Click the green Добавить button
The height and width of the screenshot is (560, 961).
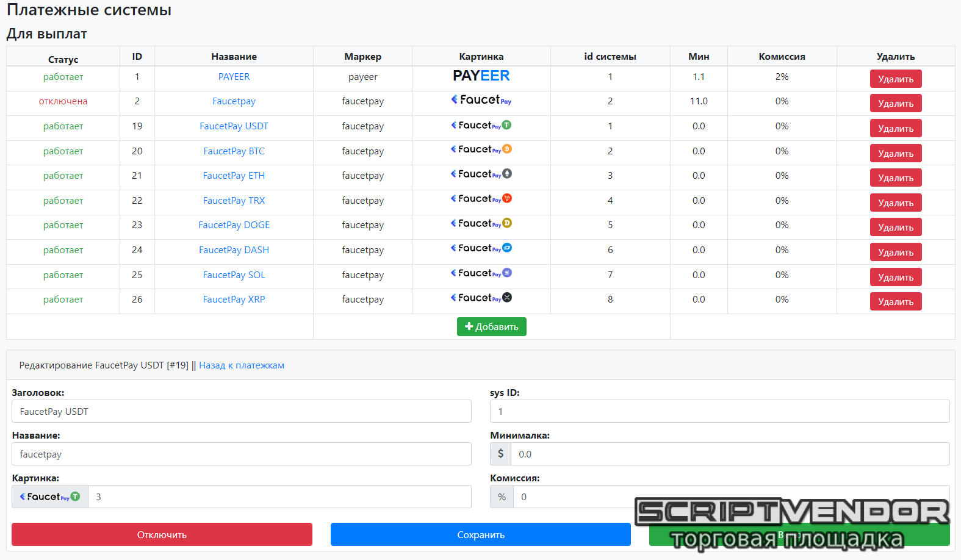pyautogui.click(x=492, y=326)
